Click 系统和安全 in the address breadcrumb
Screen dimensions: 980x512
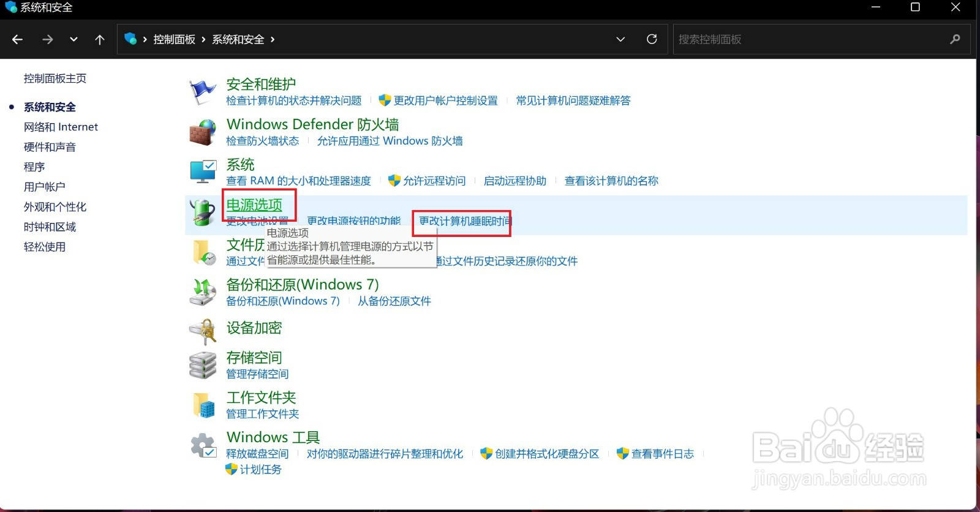[238, 39]
